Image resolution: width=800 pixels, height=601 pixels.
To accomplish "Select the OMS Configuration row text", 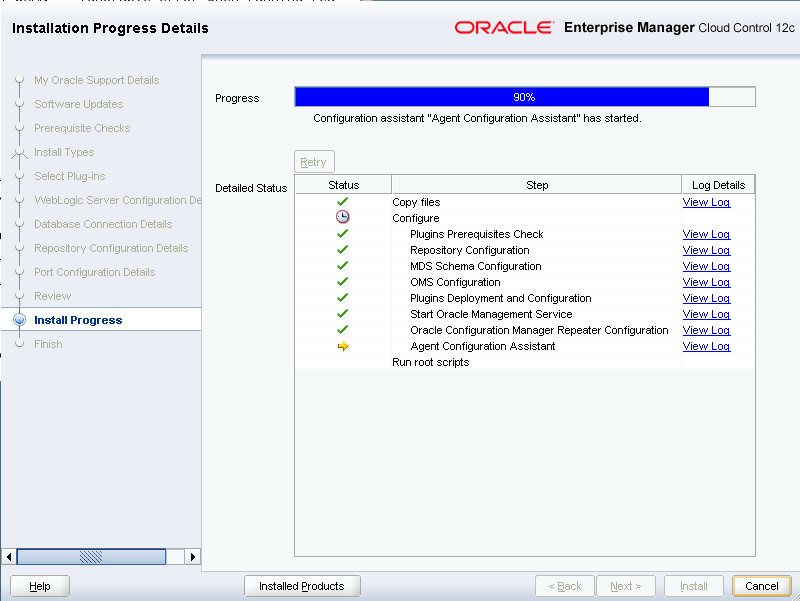I will point(455,282).
